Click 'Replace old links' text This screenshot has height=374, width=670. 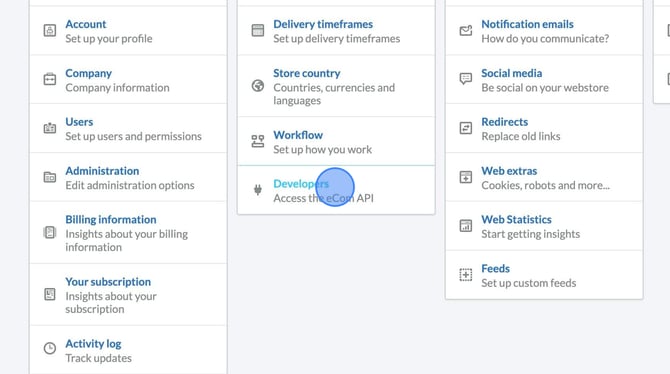(521, 136)
